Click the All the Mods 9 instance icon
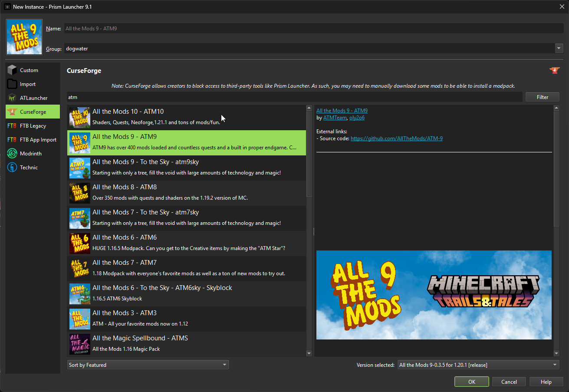The image size is (569, 392). (24, 37)
